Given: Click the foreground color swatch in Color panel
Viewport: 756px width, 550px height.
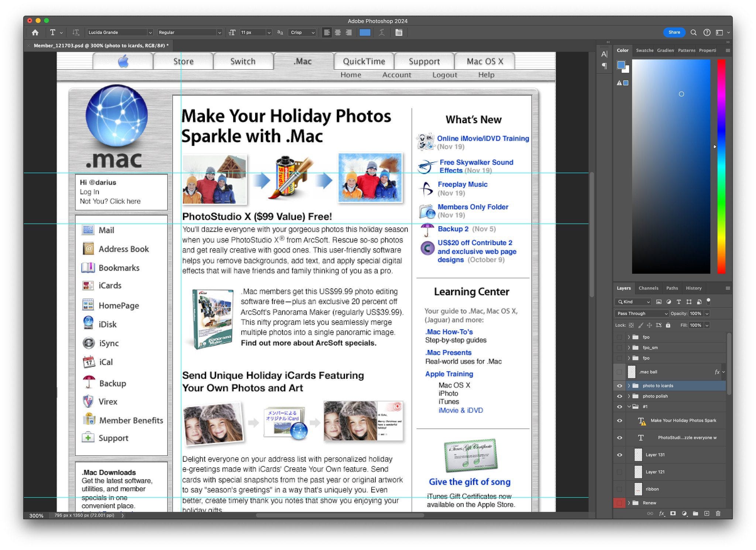Looking at the screenshot, I should (x=621, y=65).
